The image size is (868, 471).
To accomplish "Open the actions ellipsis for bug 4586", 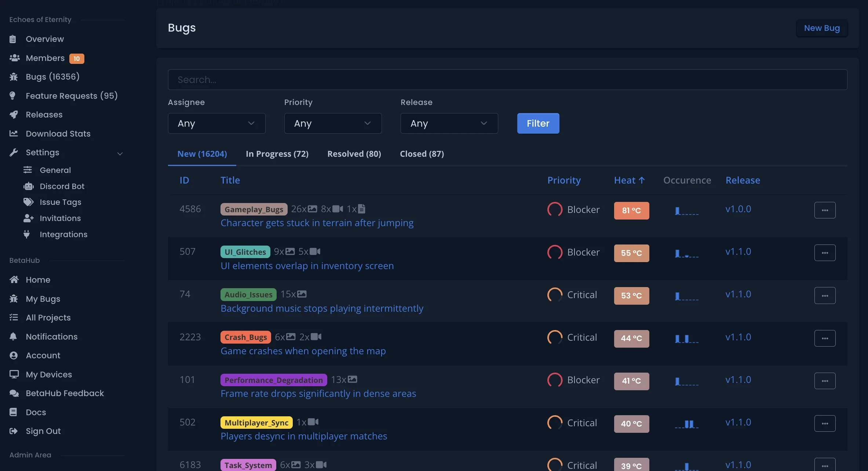I will [825, 210].
